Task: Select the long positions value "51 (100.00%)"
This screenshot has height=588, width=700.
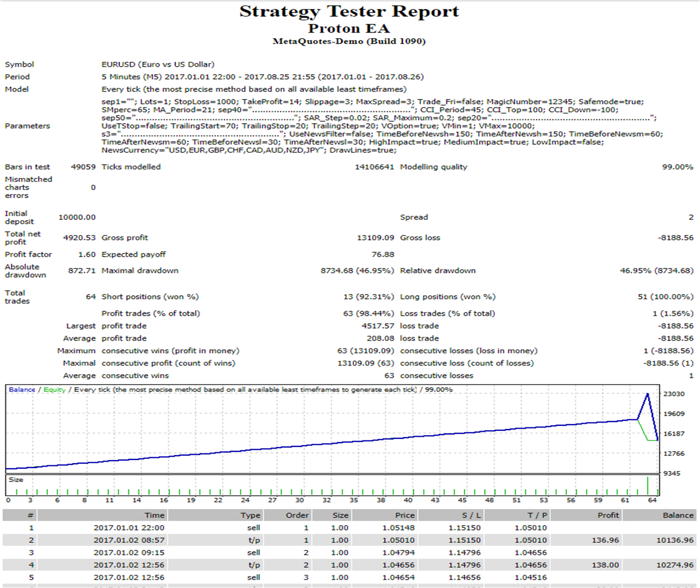Action: tap(666, 297)
